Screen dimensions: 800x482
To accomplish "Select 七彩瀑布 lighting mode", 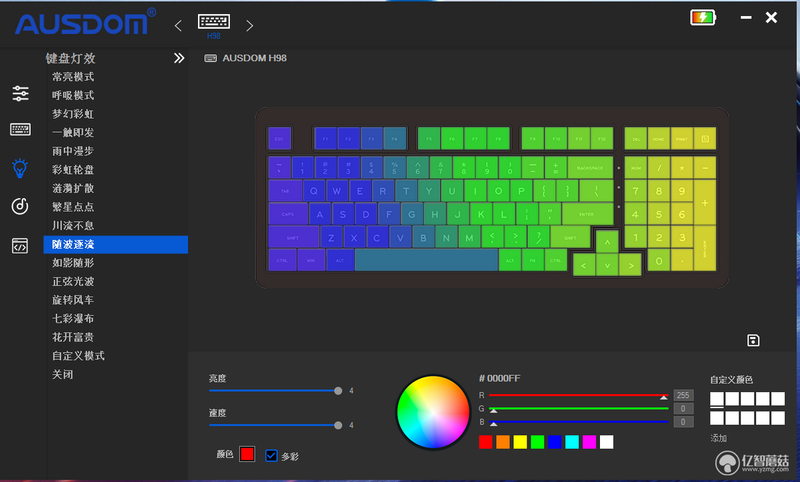I will (x=73, y=319).
